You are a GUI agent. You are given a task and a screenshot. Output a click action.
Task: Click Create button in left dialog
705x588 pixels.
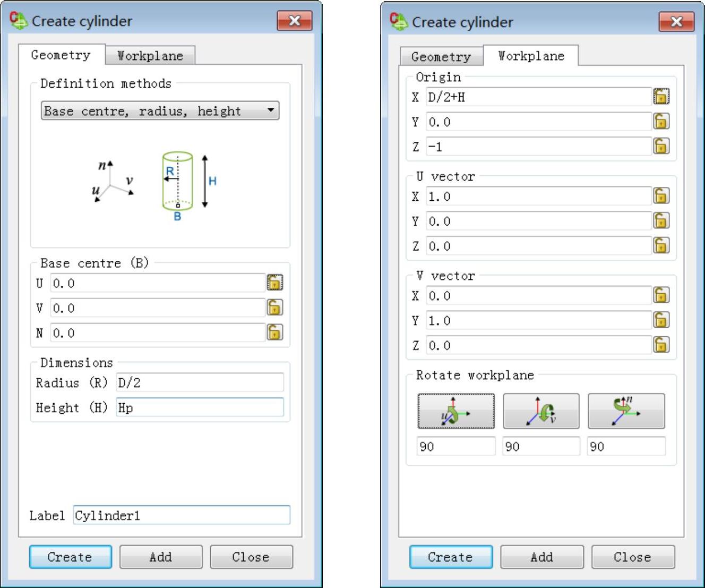[70, 557]
